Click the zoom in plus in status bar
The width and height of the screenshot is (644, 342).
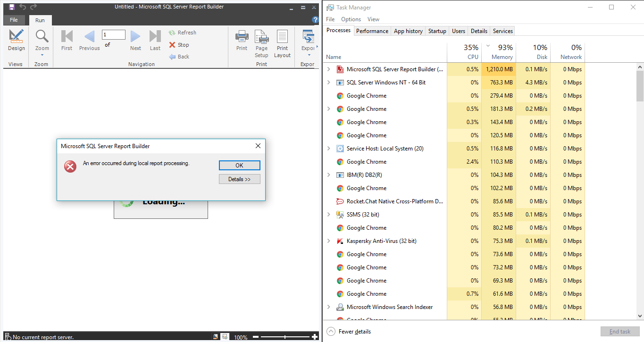pyautogui.click(x=315, y=337)
